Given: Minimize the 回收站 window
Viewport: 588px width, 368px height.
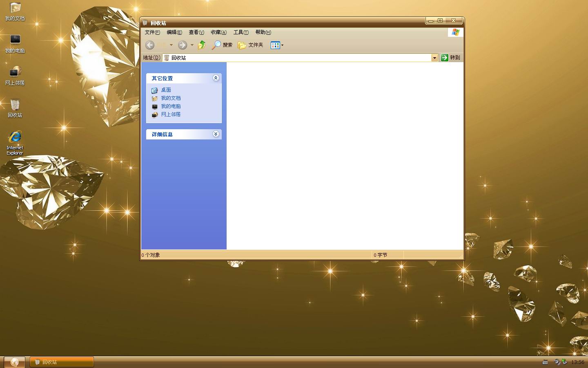Looking at the screenshot, I should click(431, 20).
